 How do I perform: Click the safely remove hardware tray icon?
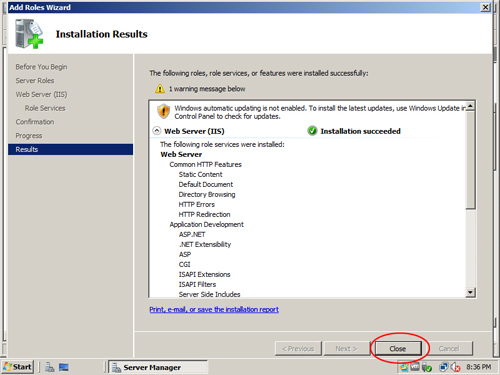pos(427,367)
